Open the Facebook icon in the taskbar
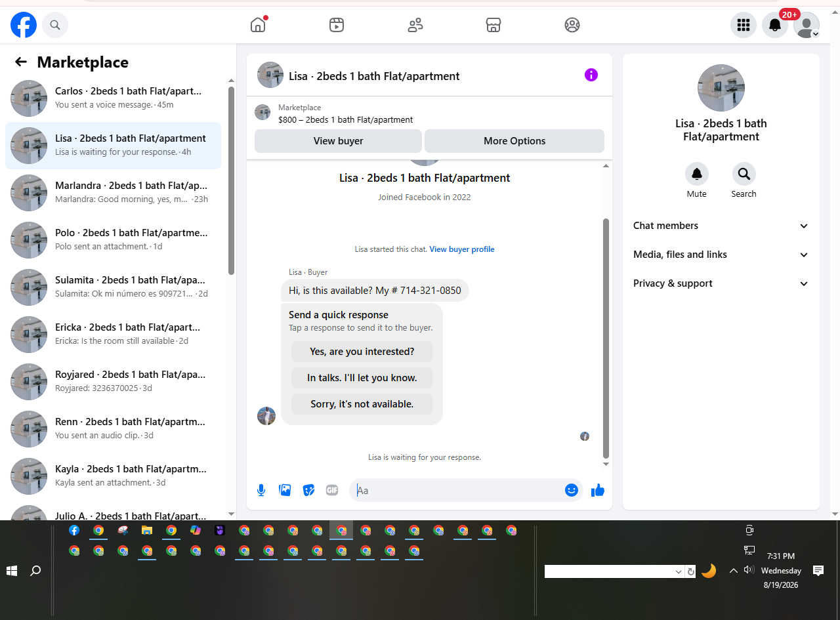This screenshot has width=840, height=620. 74,530
